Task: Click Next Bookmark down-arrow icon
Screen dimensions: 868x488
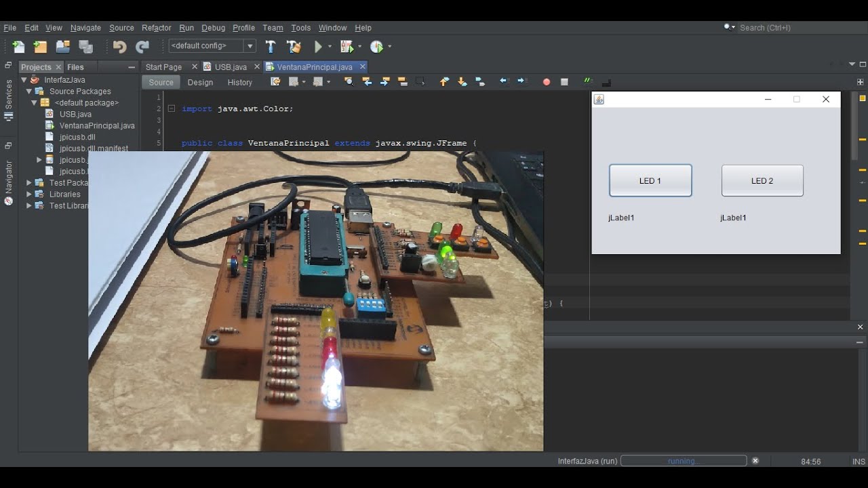Action: pos(462,81)
